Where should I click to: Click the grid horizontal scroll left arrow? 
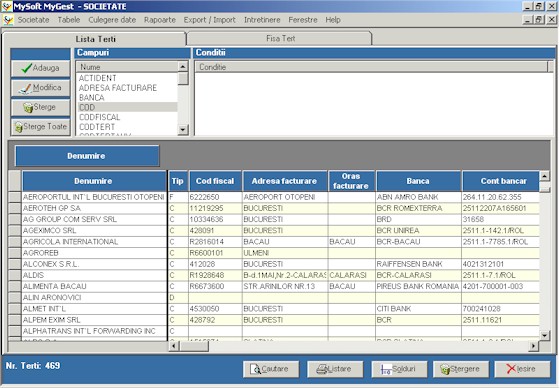click(x=174, y=346)
